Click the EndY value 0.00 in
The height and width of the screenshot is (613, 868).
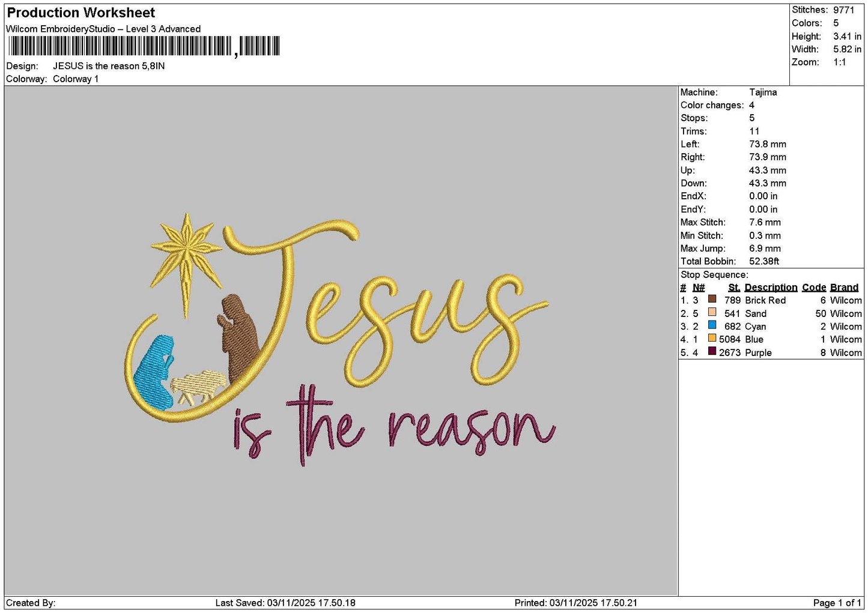(x=763, y=210)
